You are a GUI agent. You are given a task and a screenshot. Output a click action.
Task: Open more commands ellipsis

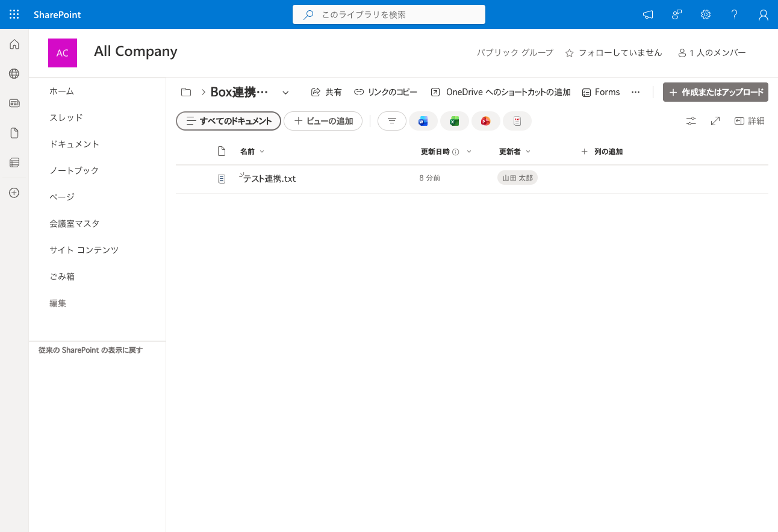tap(635, 92)
